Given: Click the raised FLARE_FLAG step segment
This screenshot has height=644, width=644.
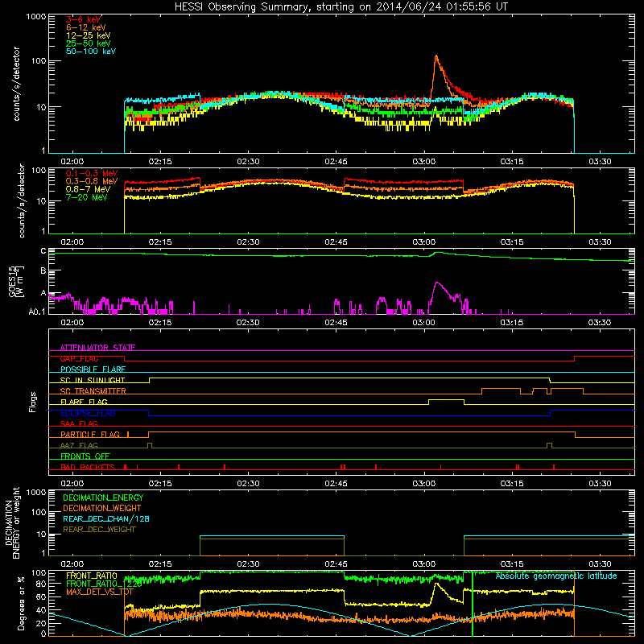Looking at the screenshot, I should [447, 399].
